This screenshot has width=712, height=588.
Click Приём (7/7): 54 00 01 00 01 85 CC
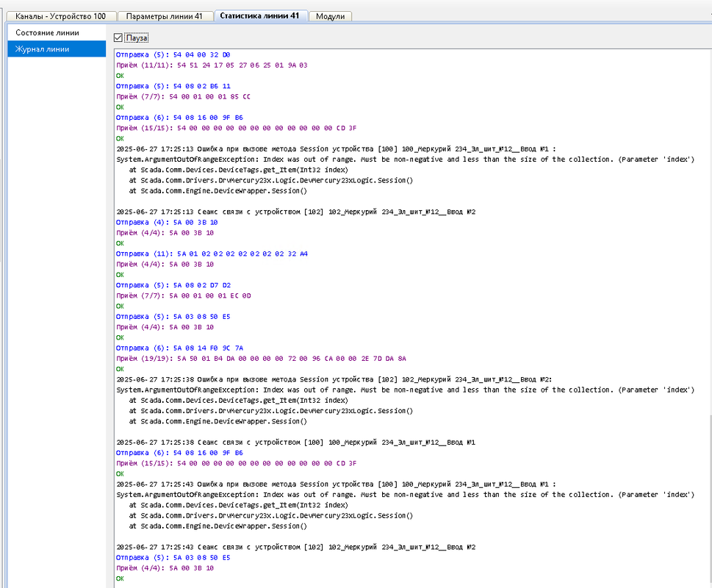pos(183,96)
